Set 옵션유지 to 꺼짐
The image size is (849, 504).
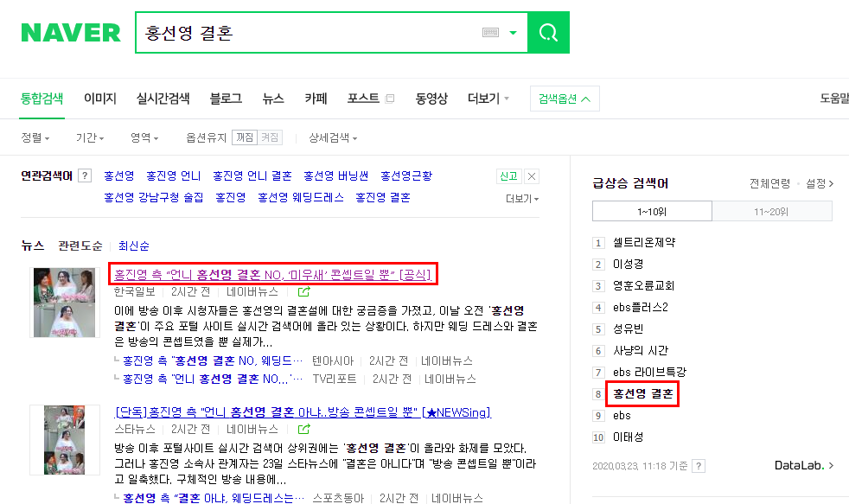point(245,137)
